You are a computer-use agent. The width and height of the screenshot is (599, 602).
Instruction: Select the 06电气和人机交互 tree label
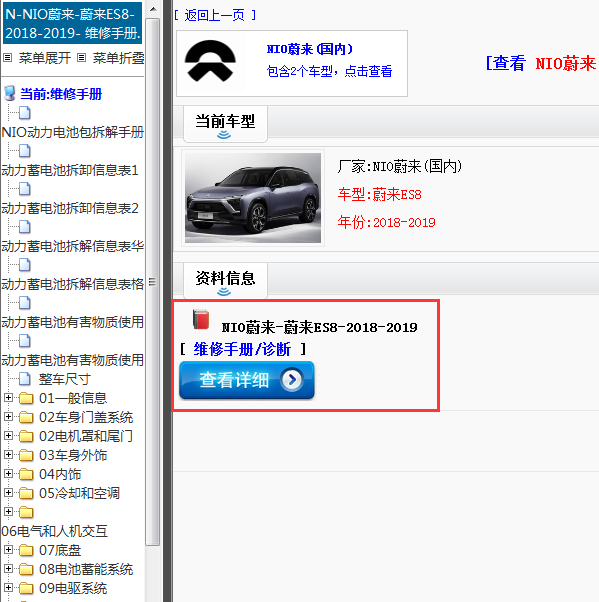(x=55, y=531)
